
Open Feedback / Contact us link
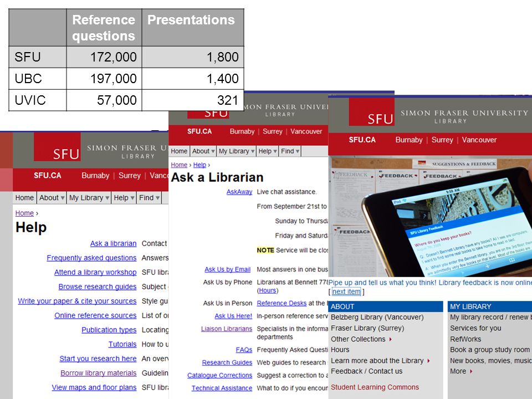[x=366, y=371]
